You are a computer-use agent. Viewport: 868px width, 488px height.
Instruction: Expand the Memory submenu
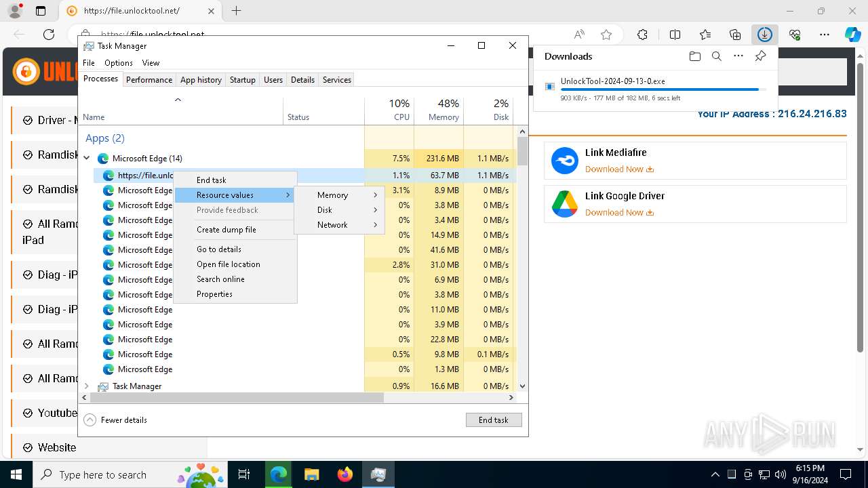click(x=339, y=195)
